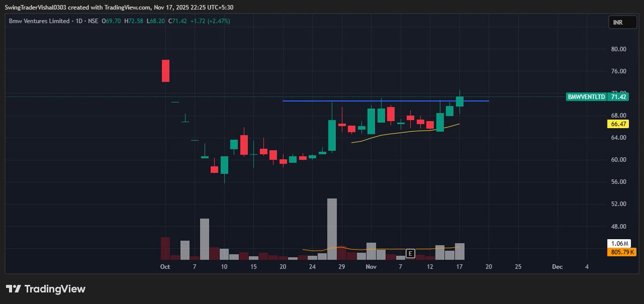Click the large red candle on Oct 1
This screenshot has width=644, height=304.
click(165, 71)
